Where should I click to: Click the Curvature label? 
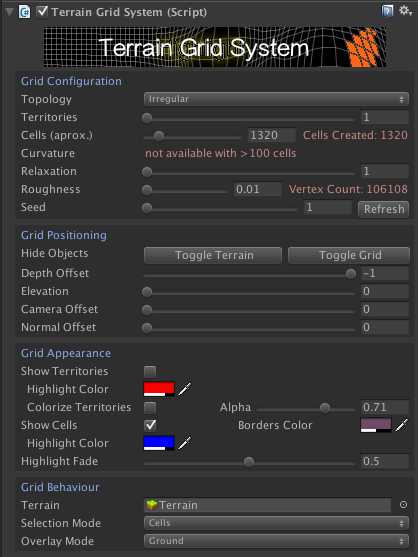point(48,153)
